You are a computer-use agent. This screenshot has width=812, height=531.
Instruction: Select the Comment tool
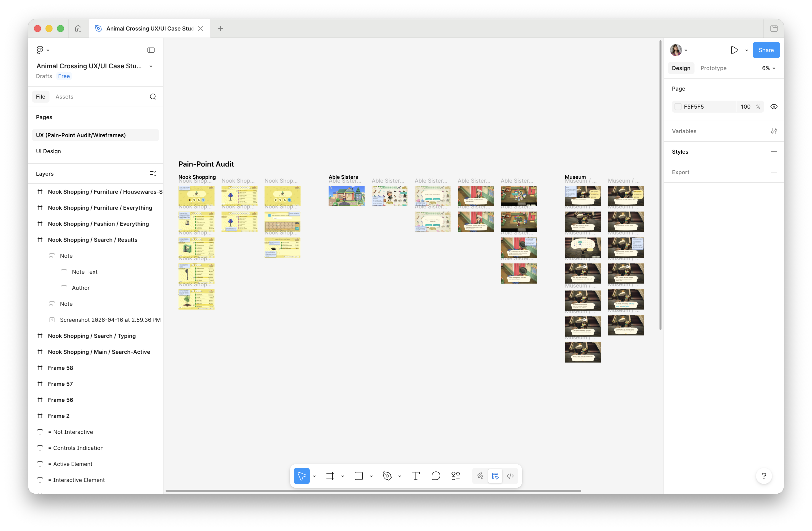pyautogui.click(x=436, y=476)
